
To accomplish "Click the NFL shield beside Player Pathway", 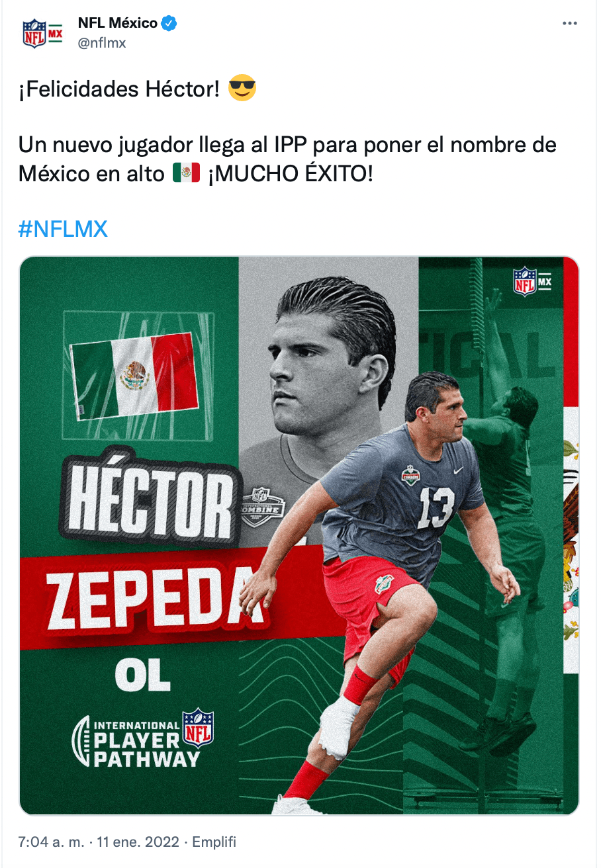I will coord(198,728).
